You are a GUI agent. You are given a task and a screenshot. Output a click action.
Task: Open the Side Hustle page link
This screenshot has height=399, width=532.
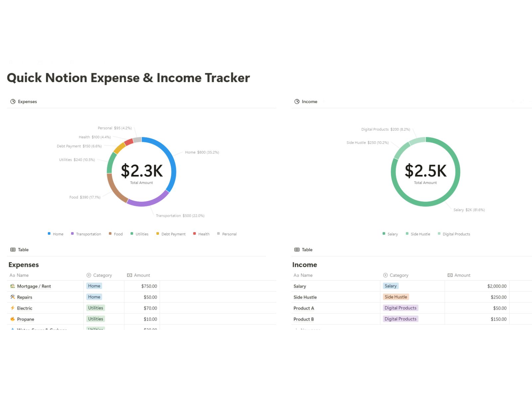(x=305, y=297)
